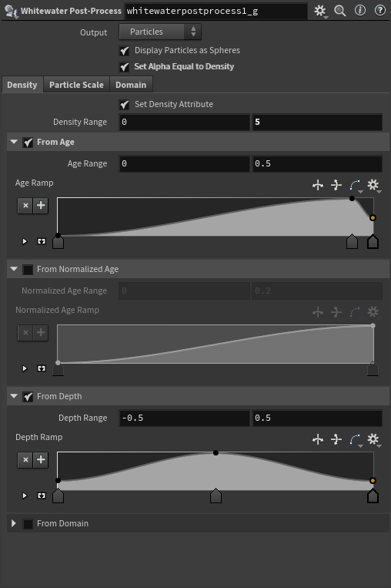Open the gear settings menu in header
391x588 pixels.
pos(320,11)
